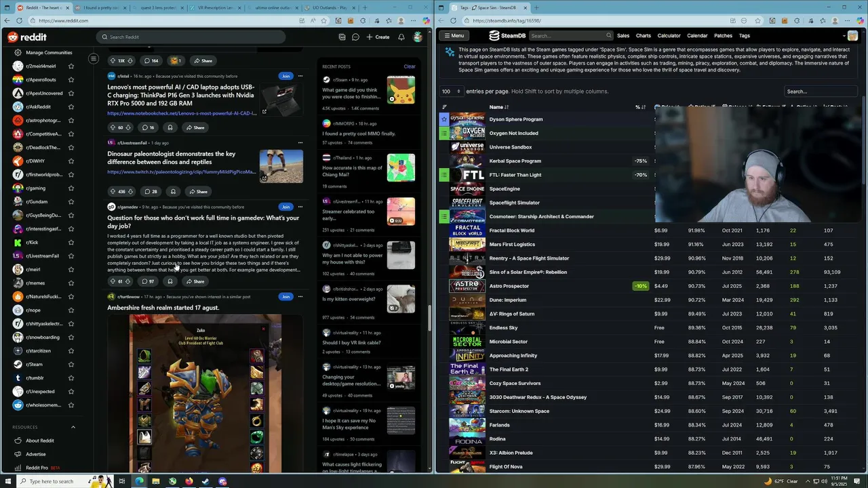868x488 pixels.
Task: Open Copilot icon in SteamDB browser toolbar
Action: [859, 20]
